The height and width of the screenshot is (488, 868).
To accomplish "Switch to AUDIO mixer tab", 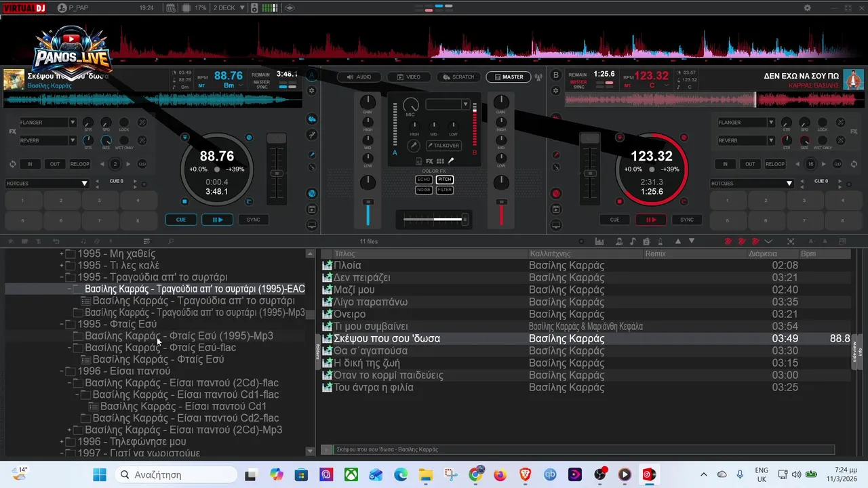I will tap(359, 77).
